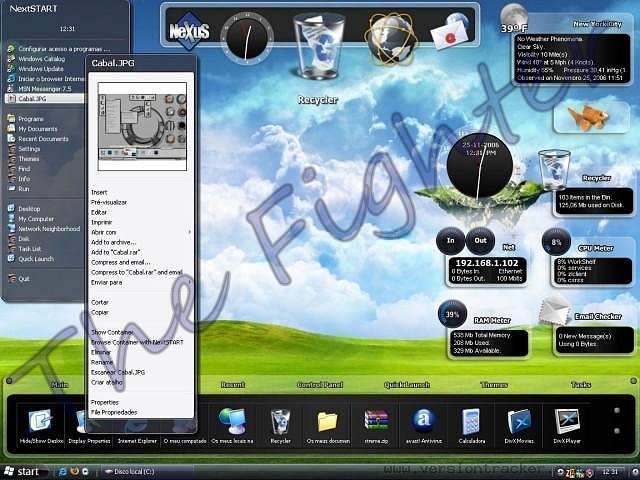Open Firefox quick launch taskbar icon
Viewport: 640px width, 480px height.
pos(74,471)
